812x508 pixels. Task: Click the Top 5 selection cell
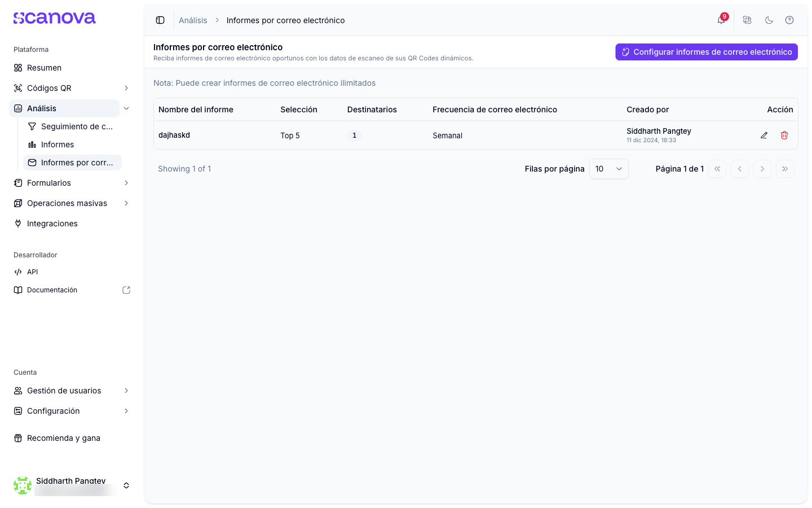(290, 135)
